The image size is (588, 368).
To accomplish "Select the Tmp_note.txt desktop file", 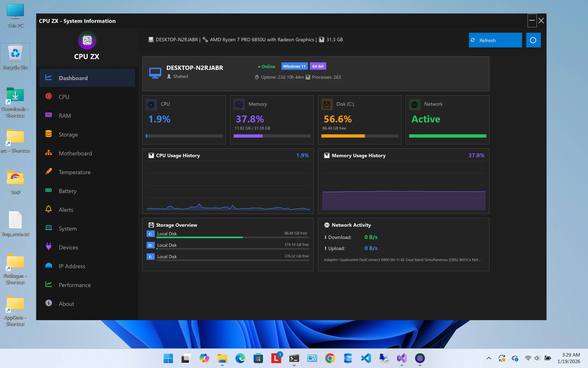I will click(x=15, y=224).
